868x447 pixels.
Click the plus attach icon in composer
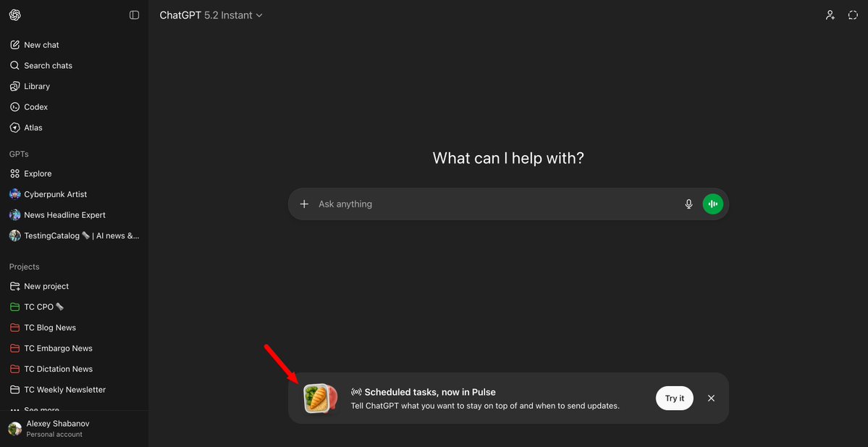(x=304, y=204)
